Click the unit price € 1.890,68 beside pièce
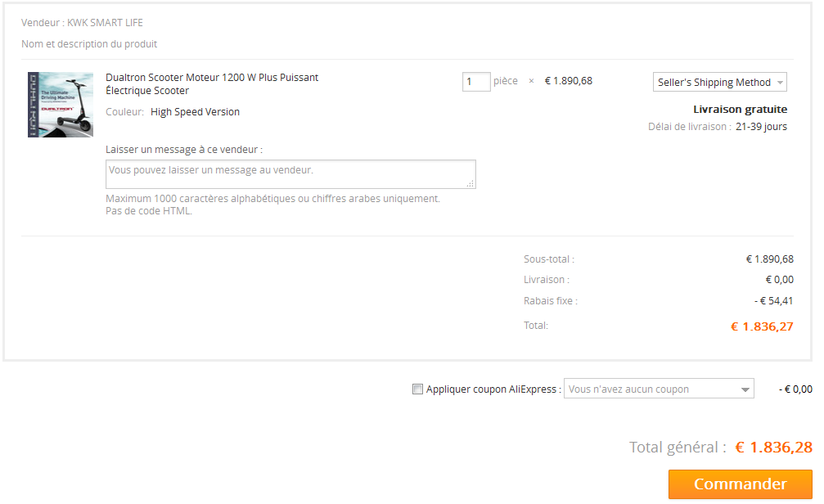824x504 pixels. [569, 81]
